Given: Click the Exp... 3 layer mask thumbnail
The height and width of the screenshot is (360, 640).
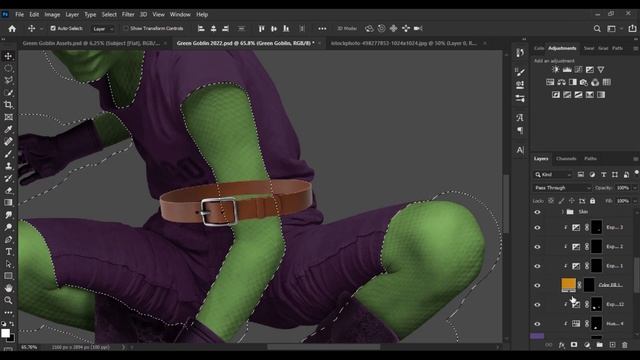Looking at the screenshot, I should pos(596,227).
